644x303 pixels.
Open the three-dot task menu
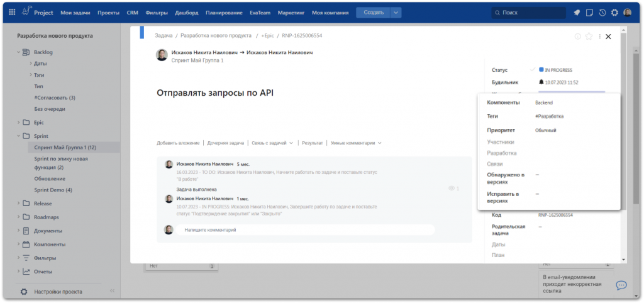coord(599,37)
